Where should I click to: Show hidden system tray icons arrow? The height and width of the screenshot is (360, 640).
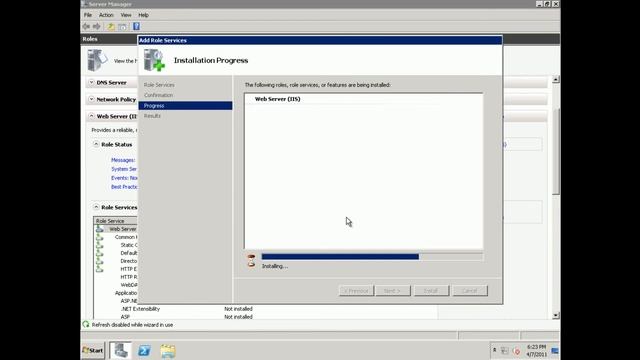494,350
